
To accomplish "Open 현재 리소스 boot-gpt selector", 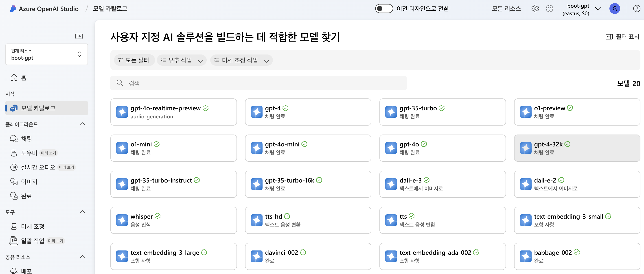I will coord(47,54).
